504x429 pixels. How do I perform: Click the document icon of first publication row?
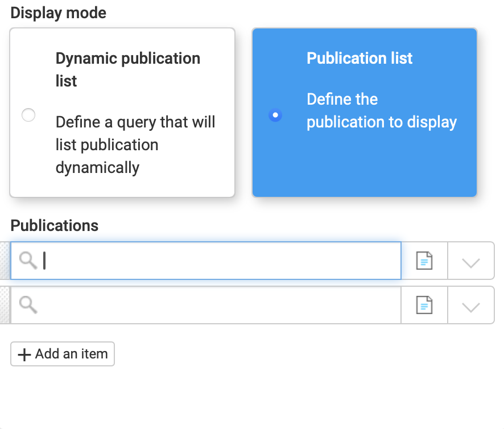click(x=424, y=261)
